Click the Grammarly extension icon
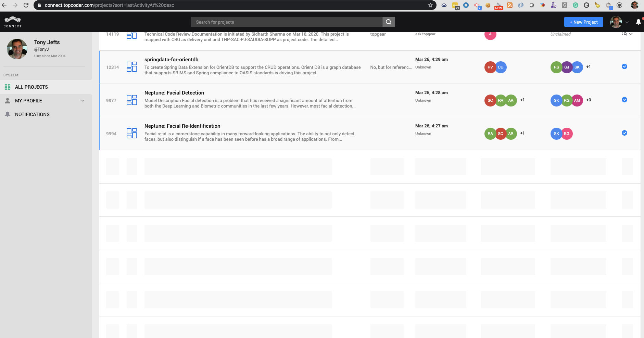644x338 pixels. tap(576, 5)
